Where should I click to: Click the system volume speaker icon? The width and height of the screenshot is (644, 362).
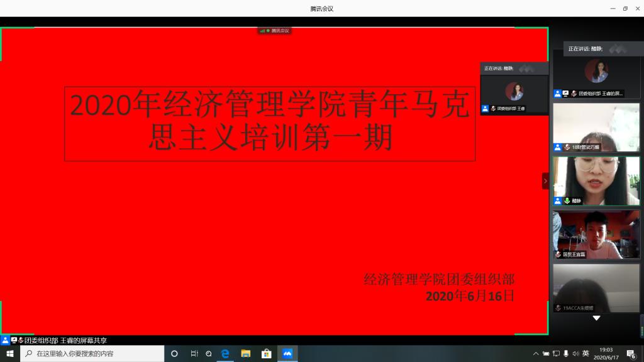pos(575,354)
